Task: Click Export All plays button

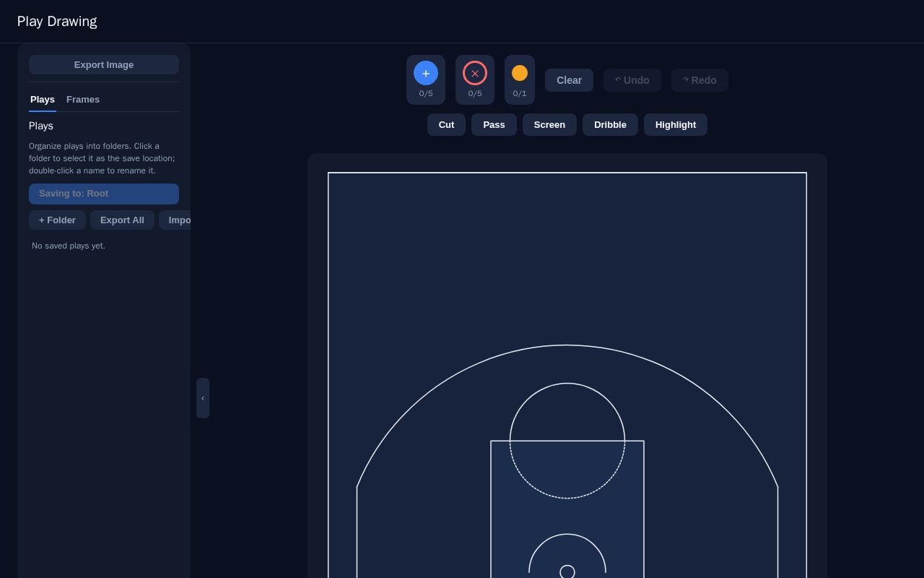Action: tap(122, 220)
